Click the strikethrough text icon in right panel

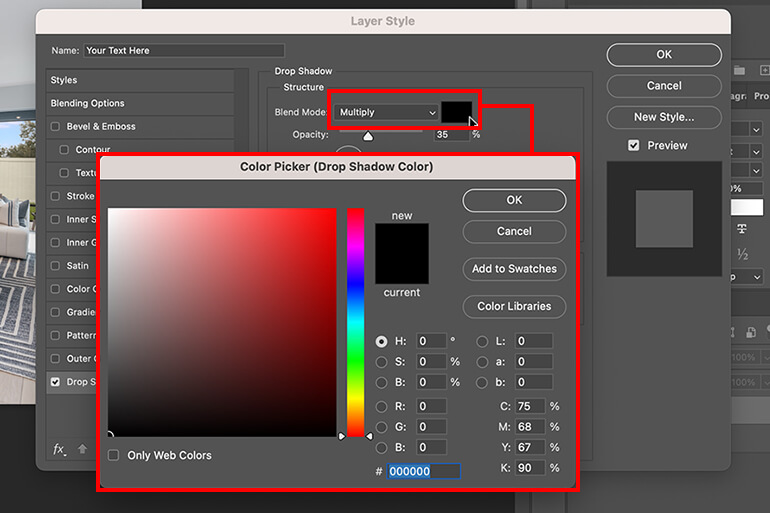point(742,229)
